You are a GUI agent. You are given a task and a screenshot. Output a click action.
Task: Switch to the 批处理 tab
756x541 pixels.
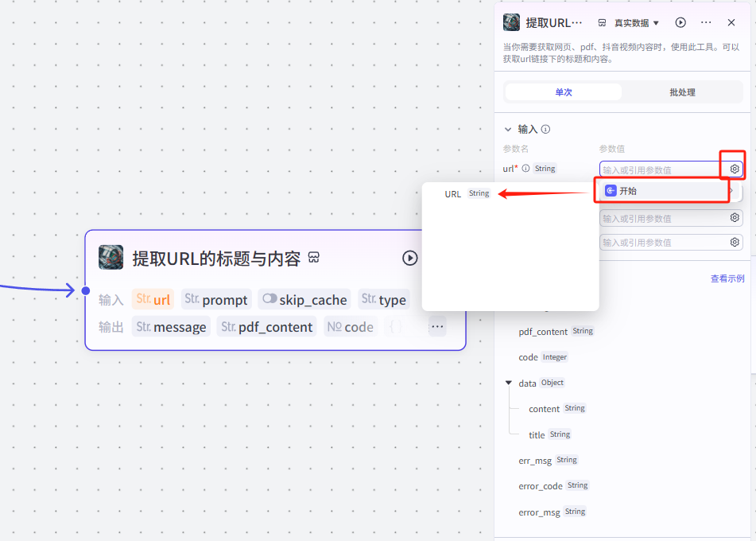pos(682,92)
